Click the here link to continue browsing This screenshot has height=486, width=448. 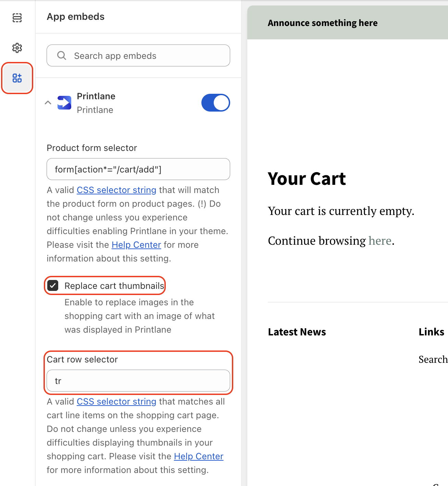click(380, 241)
